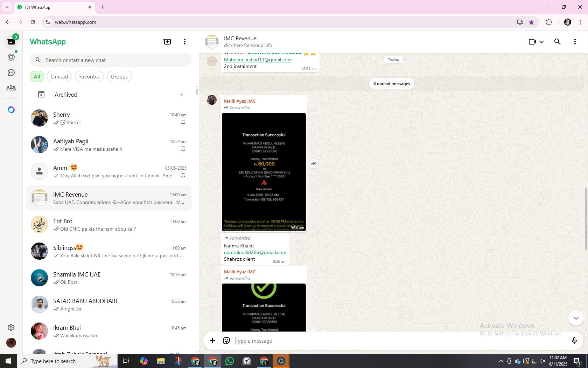Open the Chats tab in left sidebar
Screen dimensions: 588x368
click(x=11, y=42)
